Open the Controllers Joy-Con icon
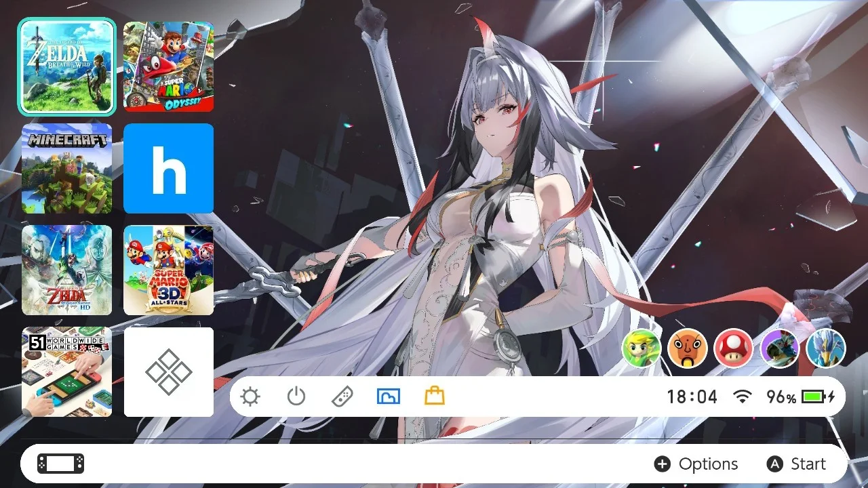This screenshot has width=868, height=488. pyautogui.click(x=342, y=396)
